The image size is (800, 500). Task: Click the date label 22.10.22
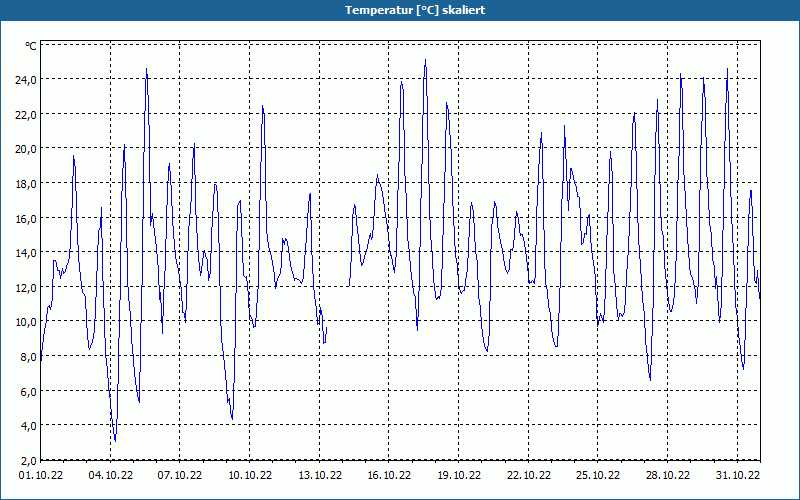tap(529, 475)
